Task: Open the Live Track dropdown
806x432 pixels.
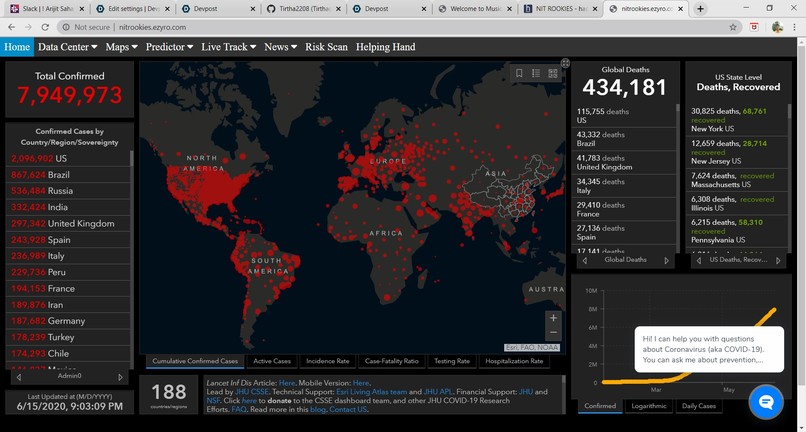Action: pos(229,47)
